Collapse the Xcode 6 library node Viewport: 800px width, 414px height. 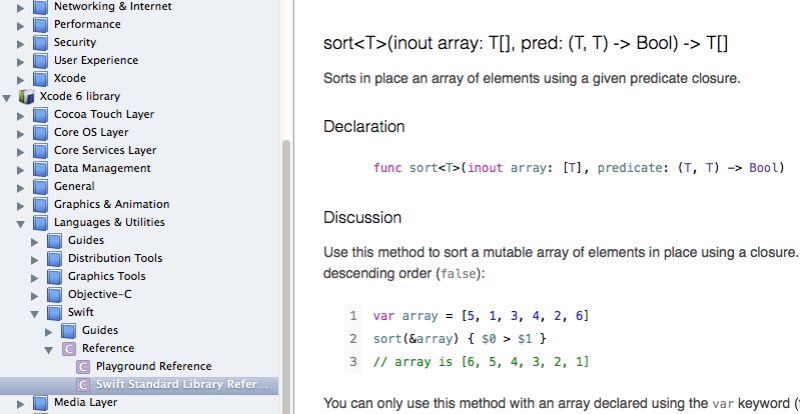pyautogui.click(x=7, y=97)
